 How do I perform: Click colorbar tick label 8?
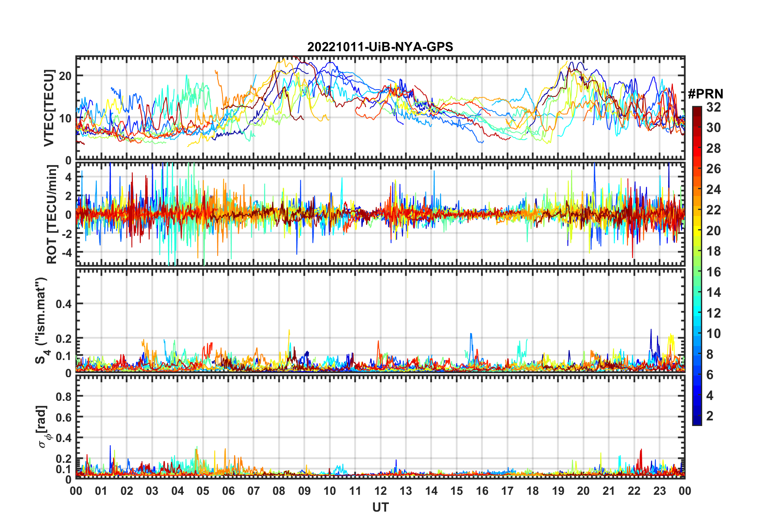tap(710, 354)
